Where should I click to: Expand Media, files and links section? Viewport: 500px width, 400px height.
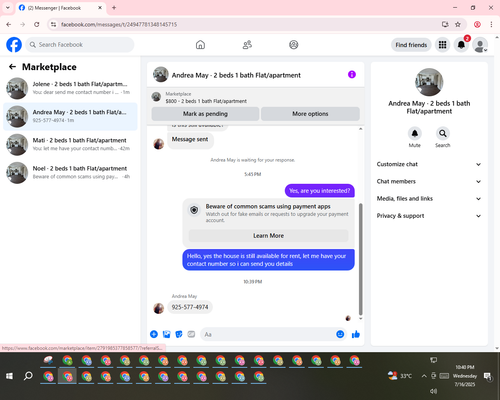tap(429, 199)
